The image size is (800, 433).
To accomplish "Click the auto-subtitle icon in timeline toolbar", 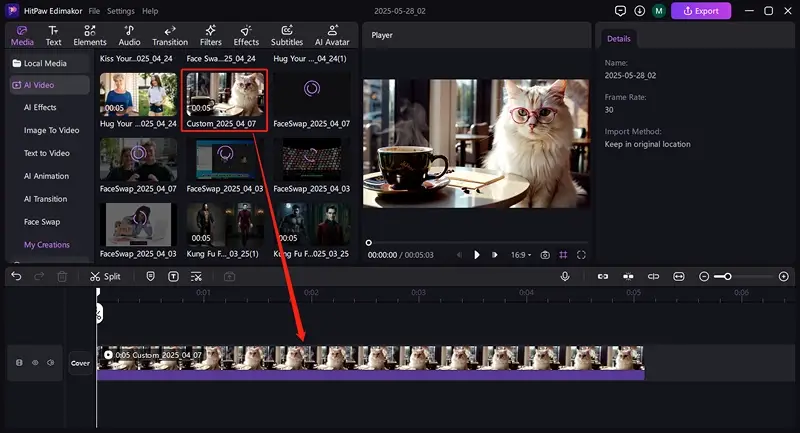I will click(196, 276).
